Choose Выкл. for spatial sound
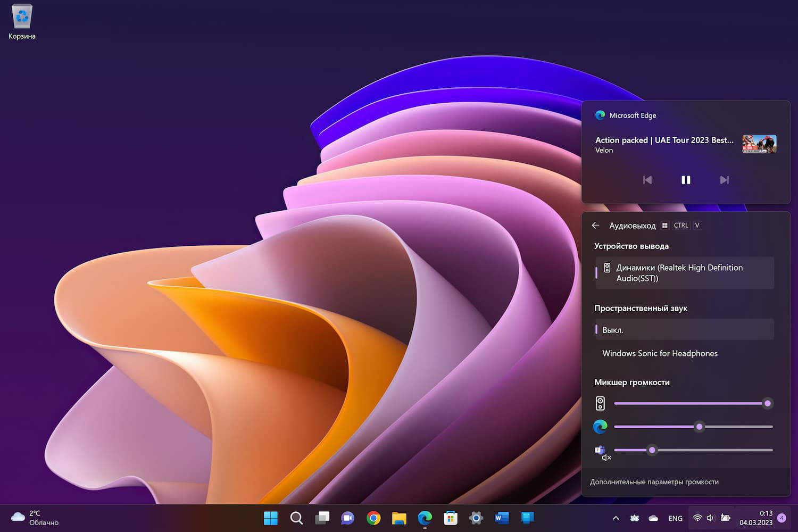This screenshot has height=532, width=798. click(x=684, y=330)
